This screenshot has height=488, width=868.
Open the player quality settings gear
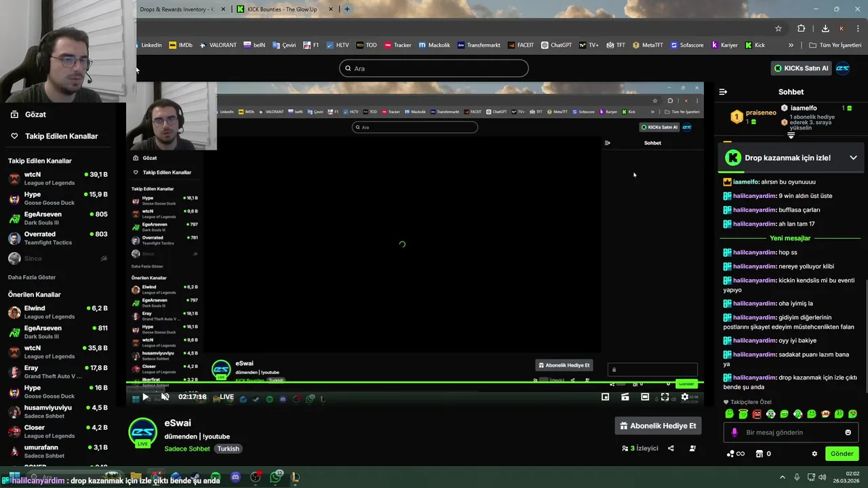(x=685, y=397)
